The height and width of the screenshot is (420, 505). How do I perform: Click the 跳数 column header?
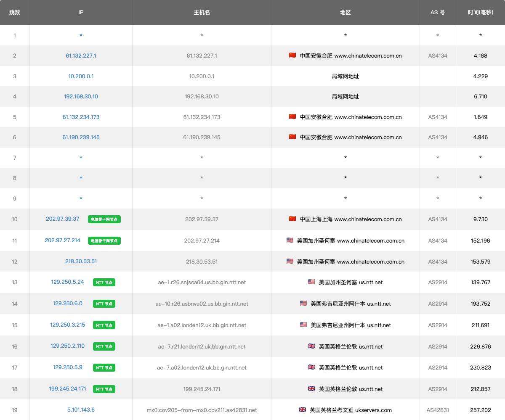tap(15, 13)
